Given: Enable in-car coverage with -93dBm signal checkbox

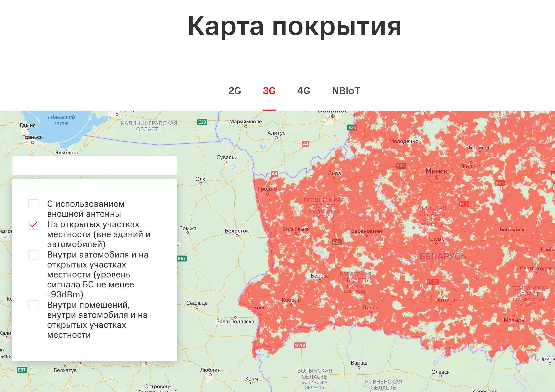Looking at the screenshot, I should (x=33, y=255).
